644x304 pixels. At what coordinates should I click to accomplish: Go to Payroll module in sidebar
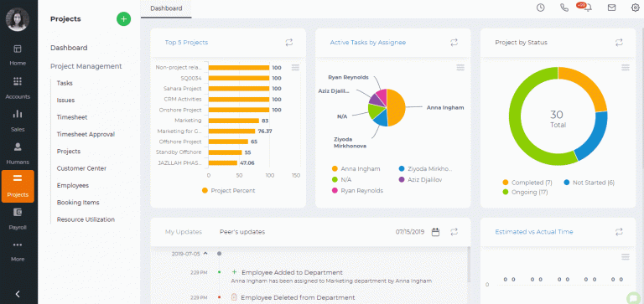18,219
